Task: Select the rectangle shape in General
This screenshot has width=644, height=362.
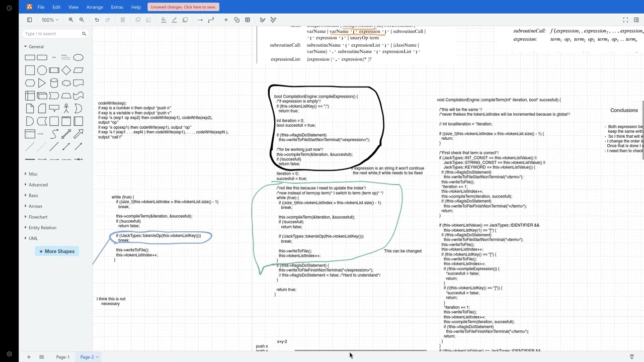Action: tap(30, 57)
